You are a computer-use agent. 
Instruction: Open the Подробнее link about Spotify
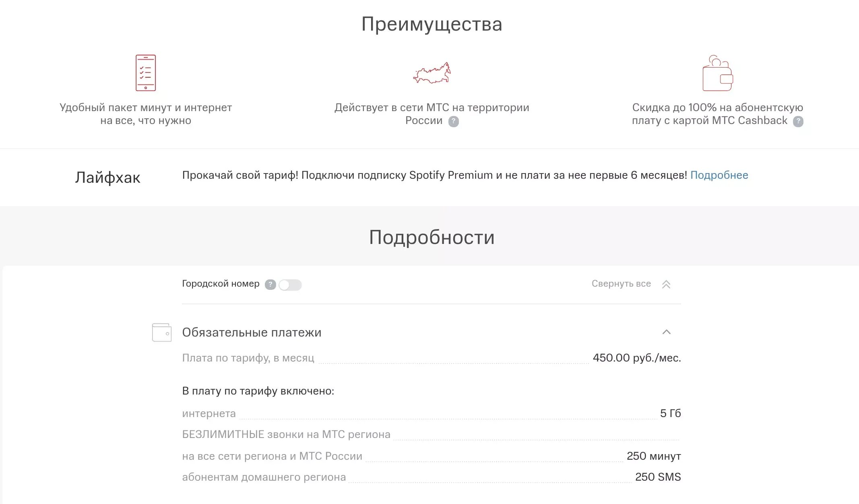pyautogui.click(x=719, y=175)
